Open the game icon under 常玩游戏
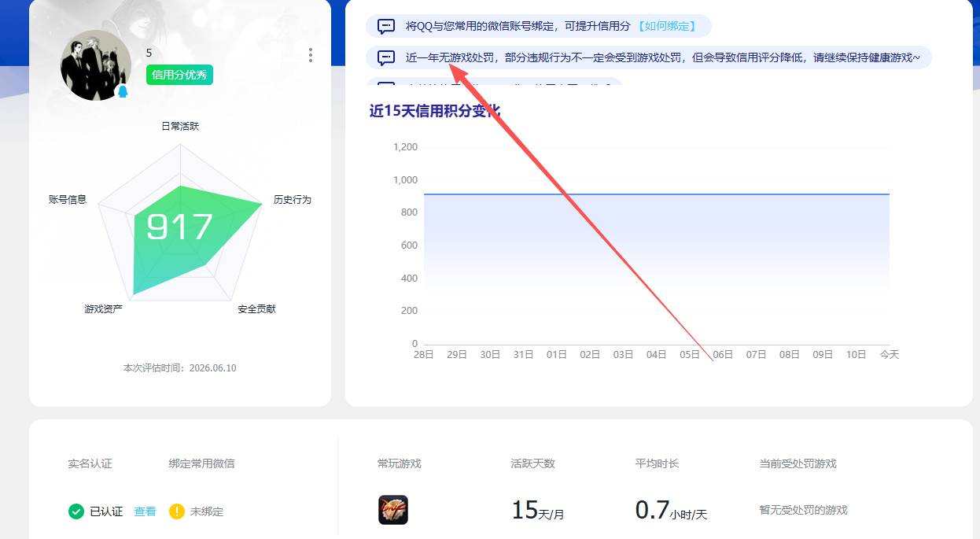The width and height of the screenshot is (980, 539). point(393,510)
